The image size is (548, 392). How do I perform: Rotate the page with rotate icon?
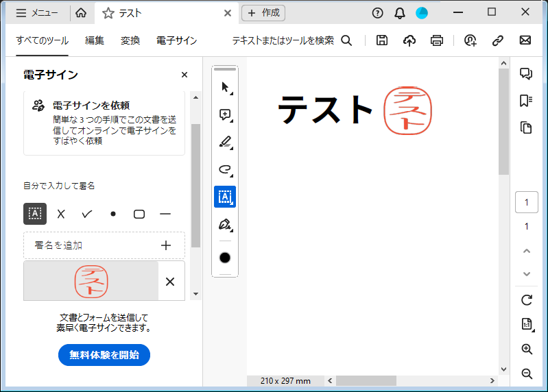click(527, 299)
